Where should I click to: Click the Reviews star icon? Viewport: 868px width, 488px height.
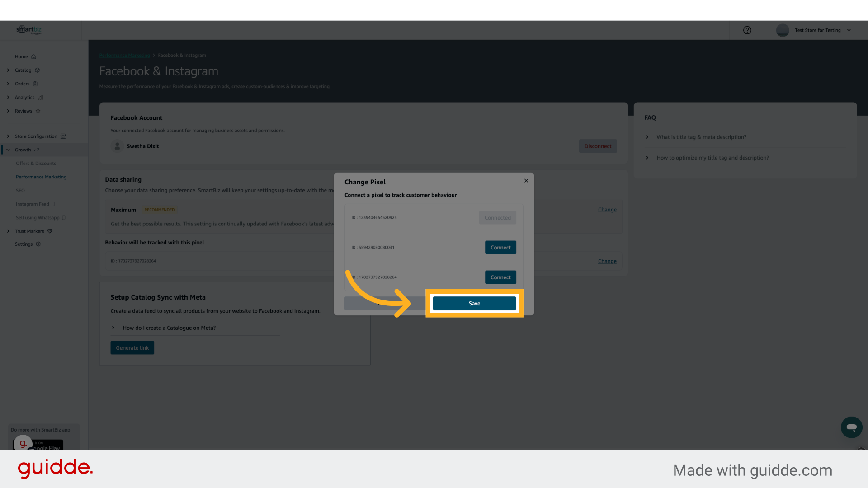(38, 111)
